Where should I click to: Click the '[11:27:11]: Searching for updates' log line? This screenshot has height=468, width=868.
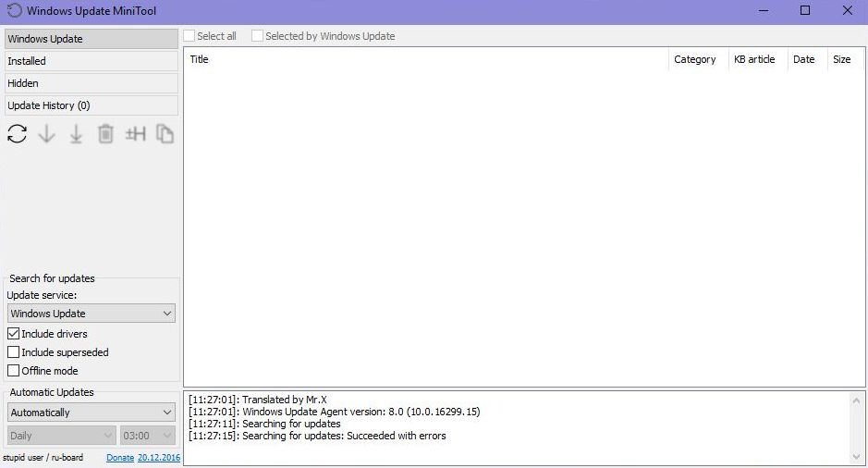(x=264, y=424)
